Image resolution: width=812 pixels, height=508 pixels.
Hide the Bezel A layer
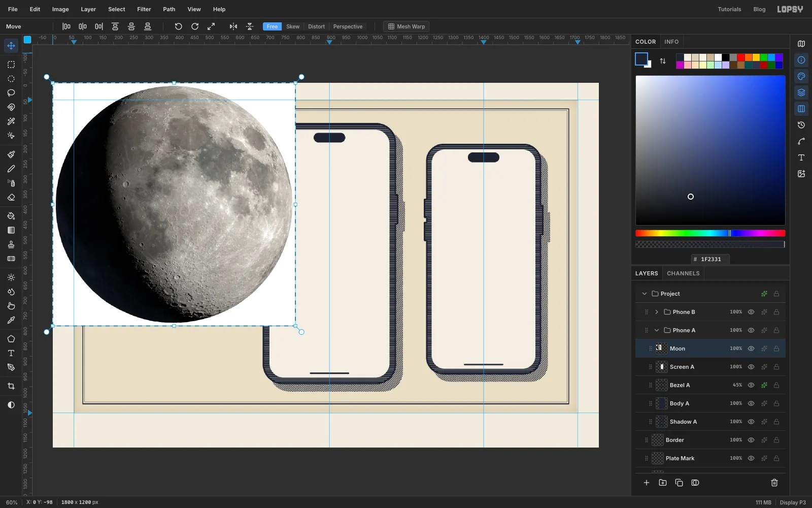coord(751,385)
